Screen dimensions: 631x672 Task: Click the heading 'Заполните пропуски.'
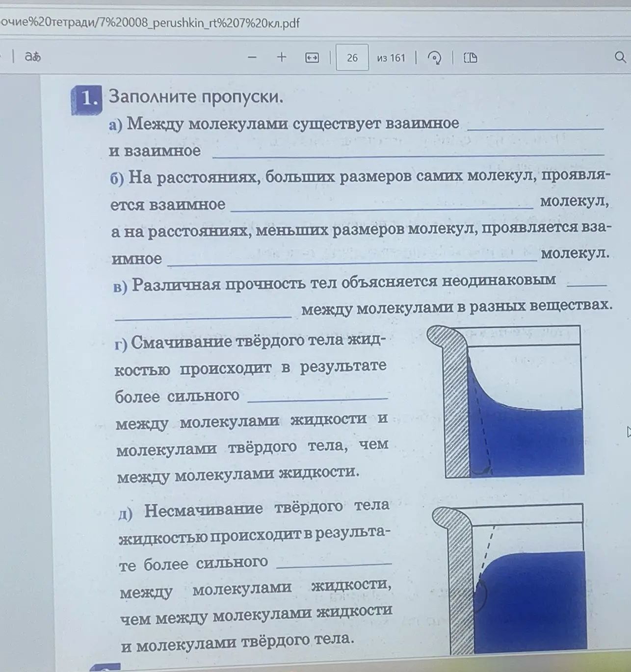[196, 96]
